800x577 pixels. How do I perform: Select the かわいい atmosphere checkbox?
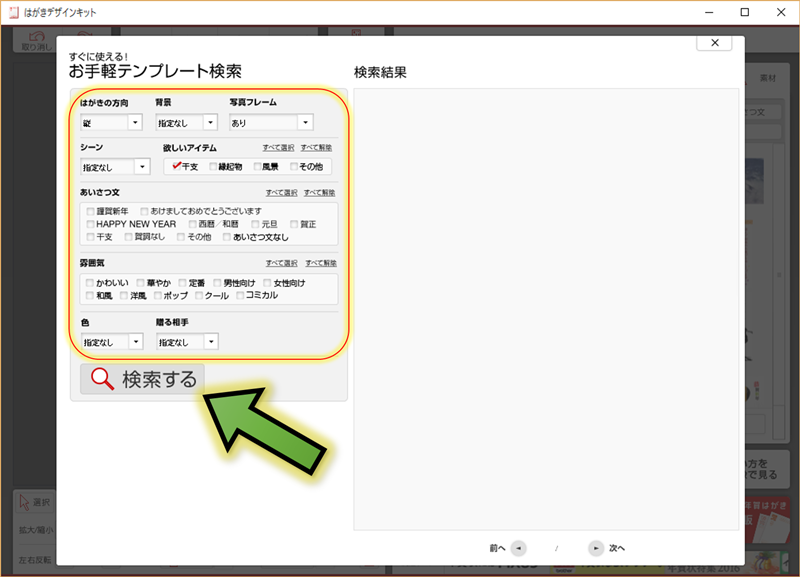(91, 283)
